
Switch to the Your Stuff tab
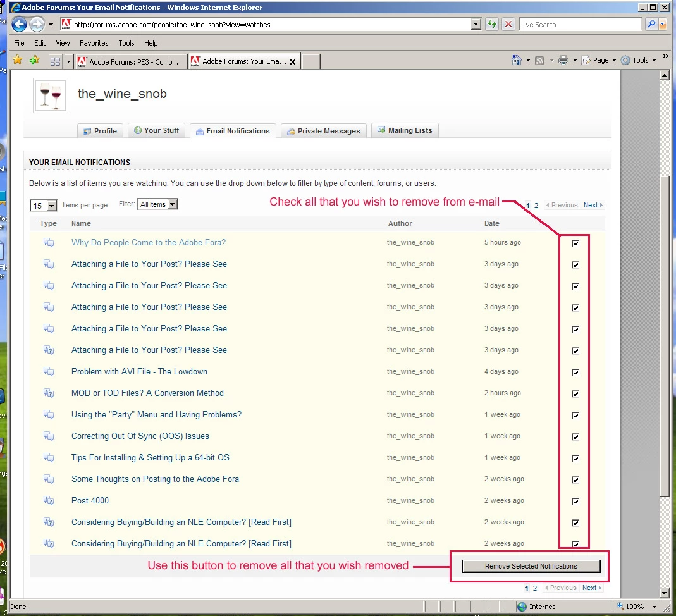tap(156, 130)
